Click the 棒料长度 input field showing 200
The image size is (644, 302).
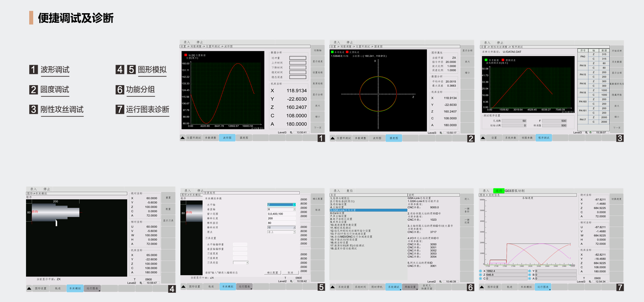[282, 218]
